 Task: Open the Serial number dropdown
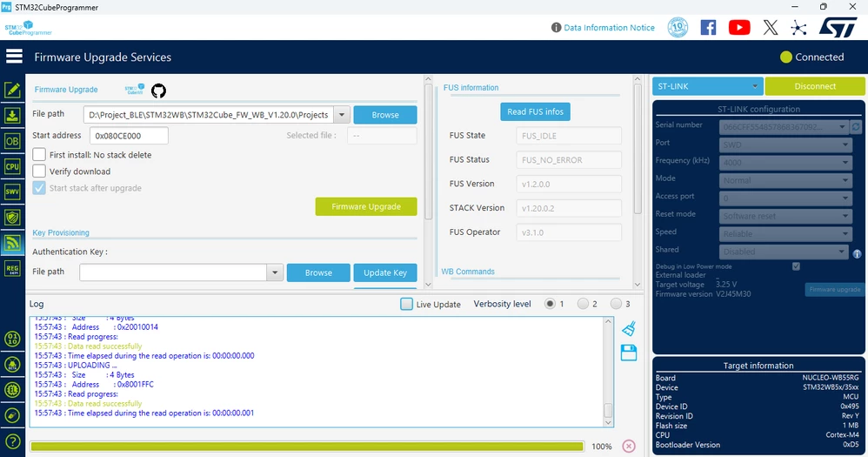pos(784,127)
